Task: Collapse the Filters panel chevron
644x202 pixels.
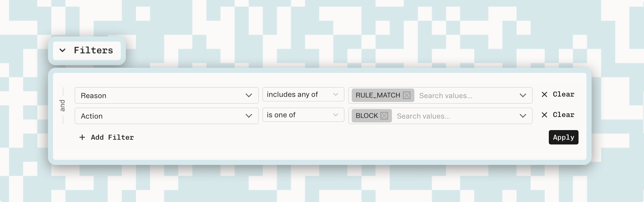Action: click(x=63, y=50)
